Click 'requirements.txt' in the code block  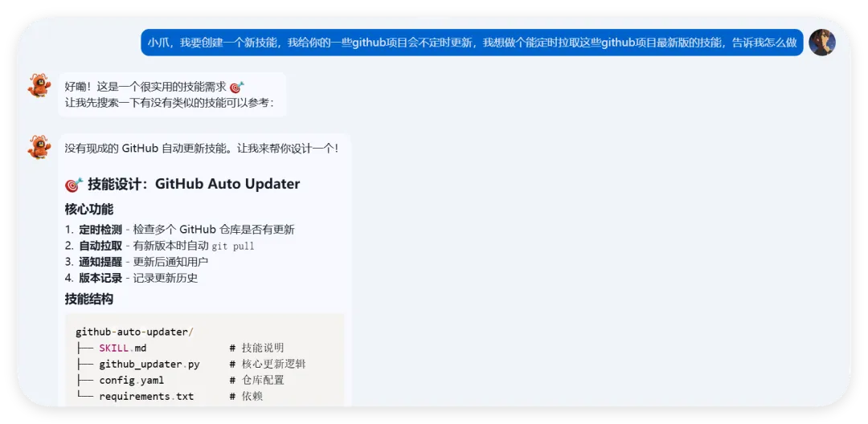pos(147,397)
